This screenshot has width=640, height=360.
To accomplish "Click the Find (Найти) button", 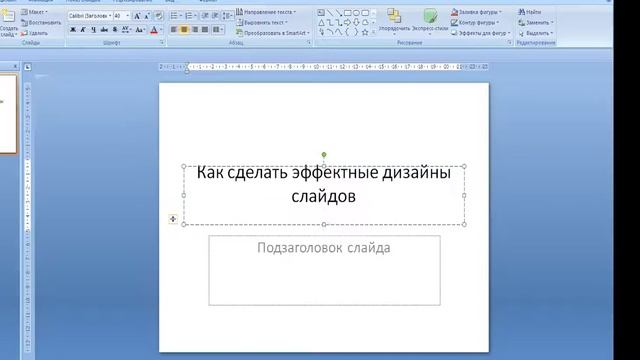I will (530, 12).
